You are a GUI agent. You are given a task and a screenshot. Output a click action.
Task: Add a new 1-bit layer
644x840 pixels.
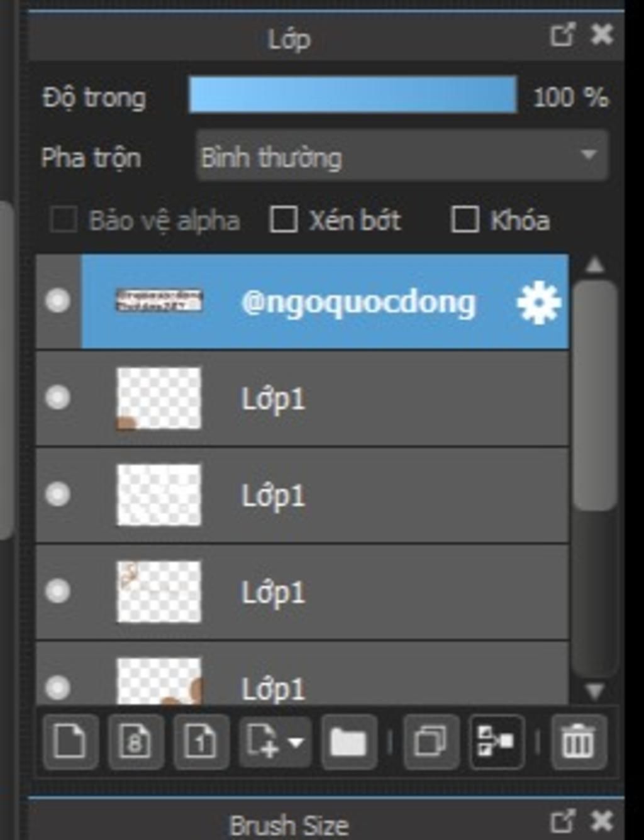pos(201,742)
